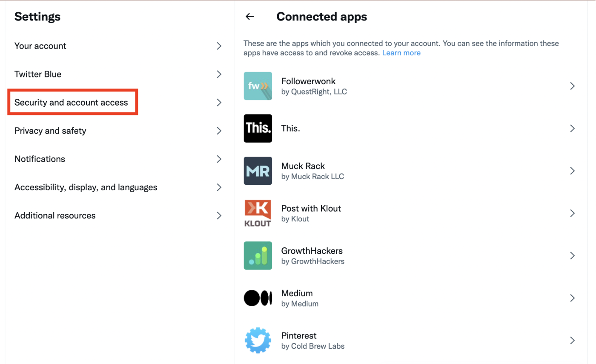Click chevron beside Additional resources
The height and width of the screenshot is (364, 596).
pyautogui.click(x=219, y=215)
